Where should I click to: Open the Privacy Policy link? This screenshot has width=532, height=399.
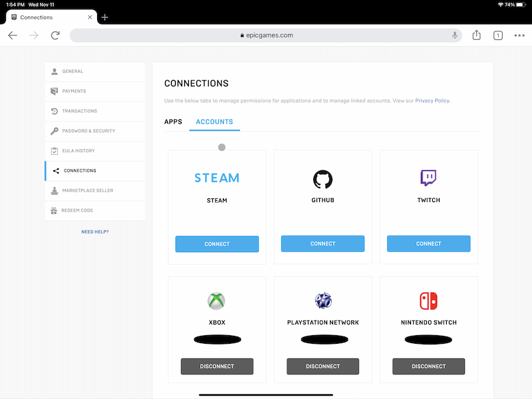[x=432, y=101]
